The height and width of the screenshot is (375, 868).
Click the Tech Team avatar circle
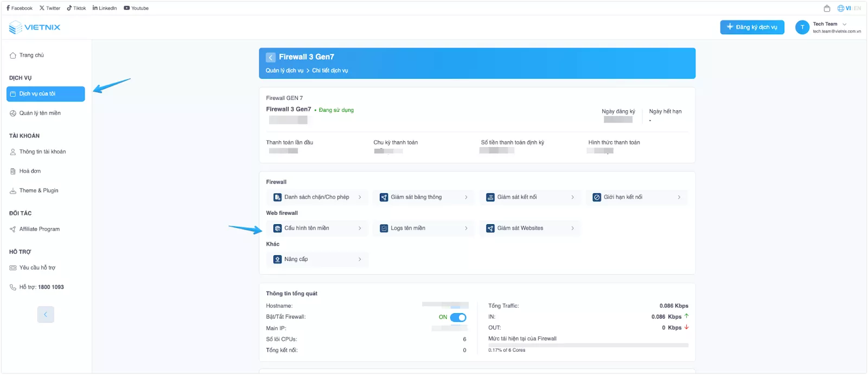(802, 27)
